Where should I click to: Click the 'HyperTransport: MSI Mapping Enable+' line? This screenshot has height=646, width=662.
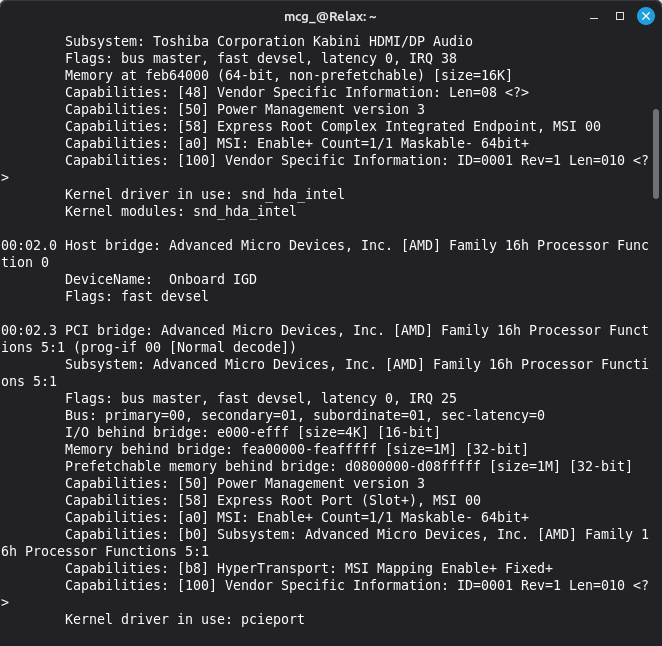(x=309, y=568)
